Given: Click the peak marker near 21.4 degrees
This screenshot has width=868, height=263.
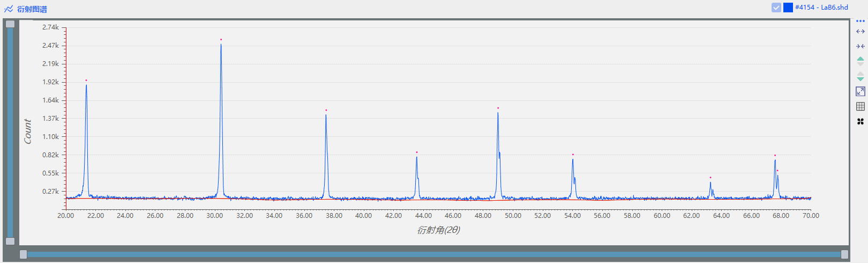Looking at the screenshot, I should pyautogui.click(x=86, y=81).
